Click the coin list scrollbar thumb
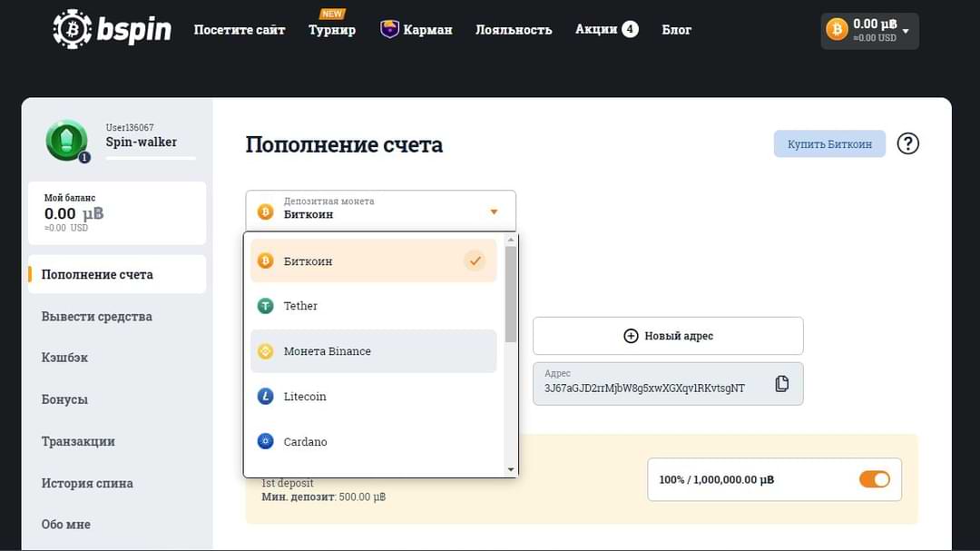The image size is (980, 551). 511,294
